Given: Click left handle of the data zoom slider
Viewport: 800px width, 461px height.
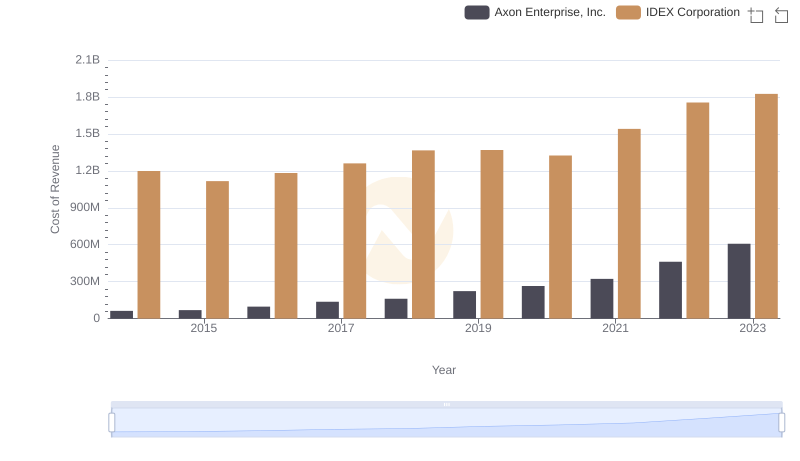Looking at the screenshot, I should click(x=112, y=423).
